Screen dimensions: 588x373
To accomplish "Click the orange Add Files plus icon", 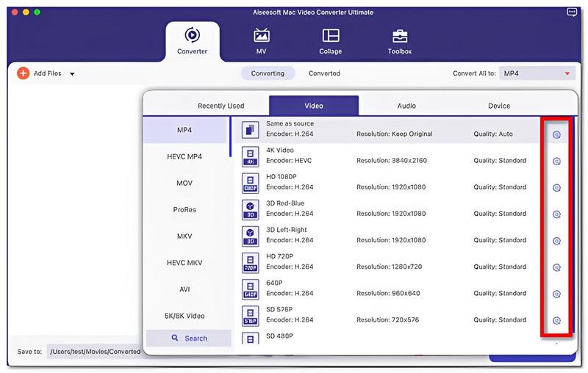I will (x=24, y=73).
